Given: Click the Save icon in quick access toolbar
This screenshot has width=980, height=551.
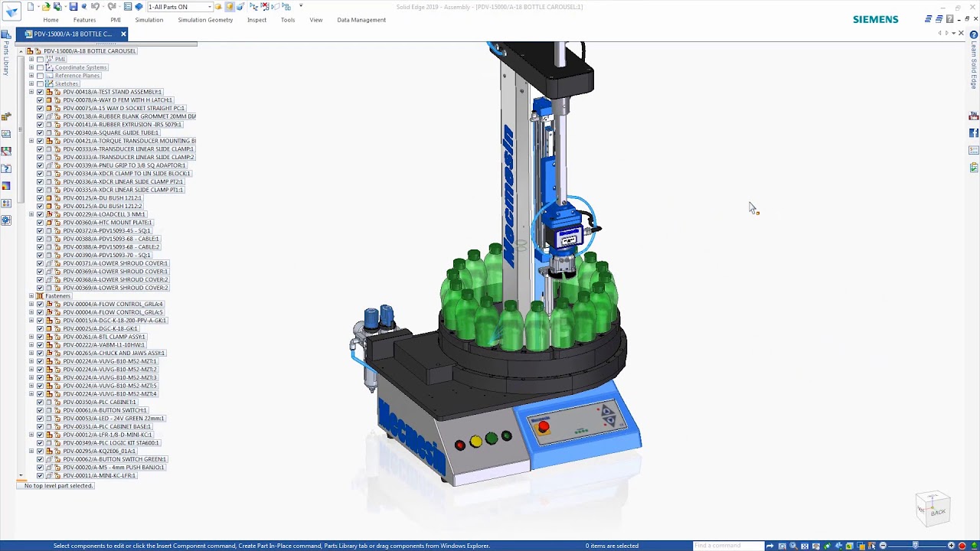Looking at the screenshot, I should click(x=73, y=7).
